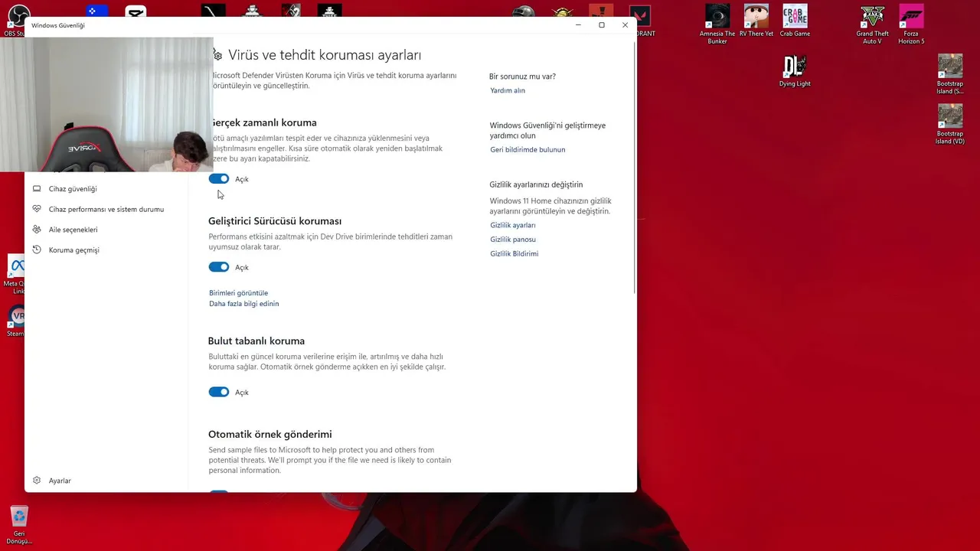Select the Dying Light desktop icon
The image size is (980, 551).
coord(795,71)
